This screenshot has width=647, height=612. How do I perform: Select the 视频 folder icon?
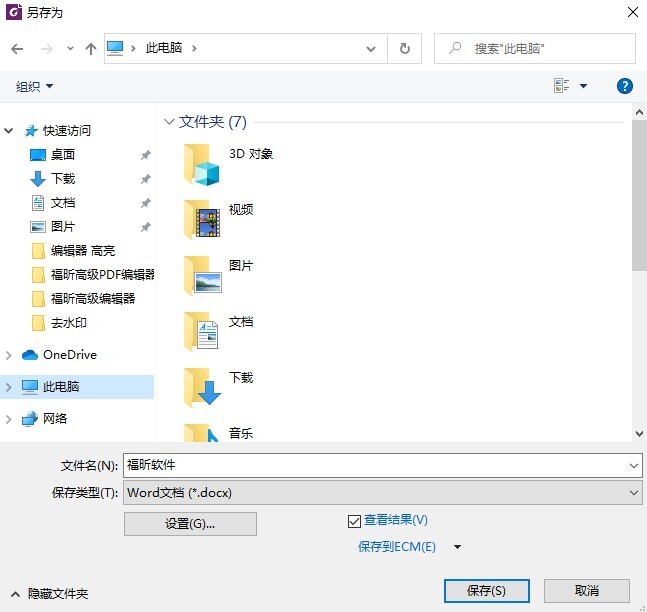(202, 220)
